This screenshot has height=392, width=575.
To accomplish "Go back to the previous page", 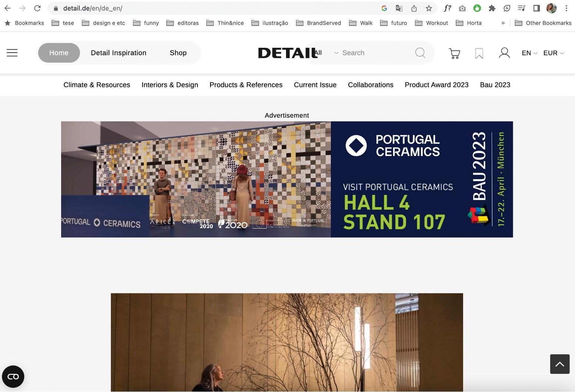I will tap(7, 8).
